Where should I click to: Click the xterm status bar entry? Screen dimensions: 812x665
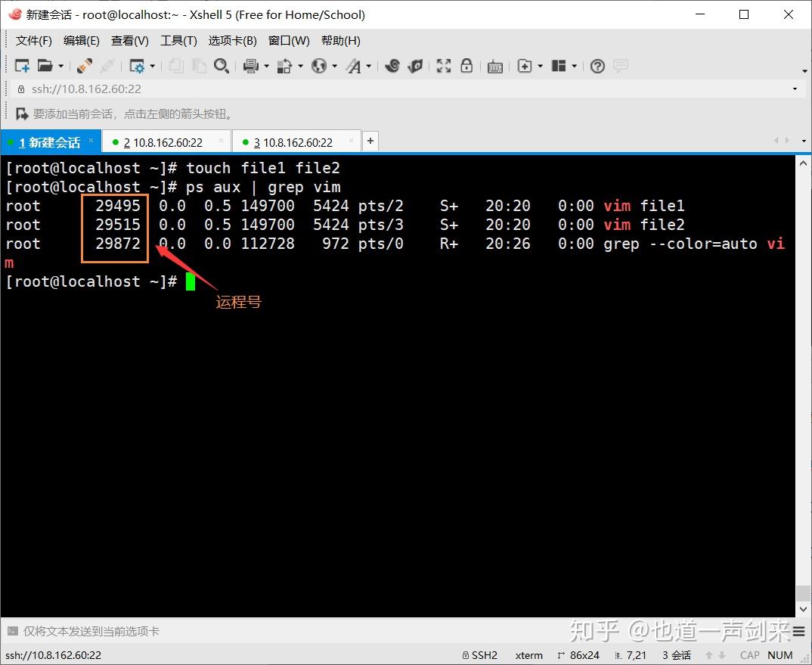click(528, 655)
